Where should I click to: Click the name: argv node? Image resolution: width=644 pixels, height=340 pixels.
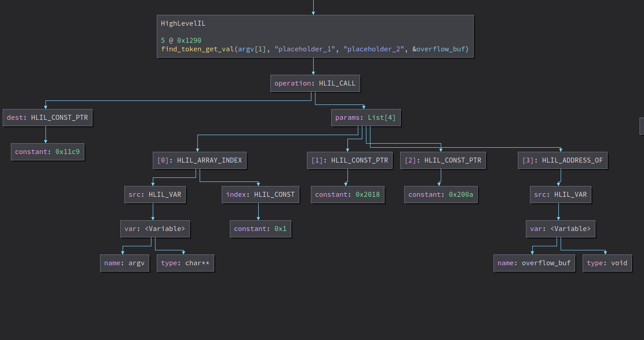pyautogui.click(x=124, y=263)
